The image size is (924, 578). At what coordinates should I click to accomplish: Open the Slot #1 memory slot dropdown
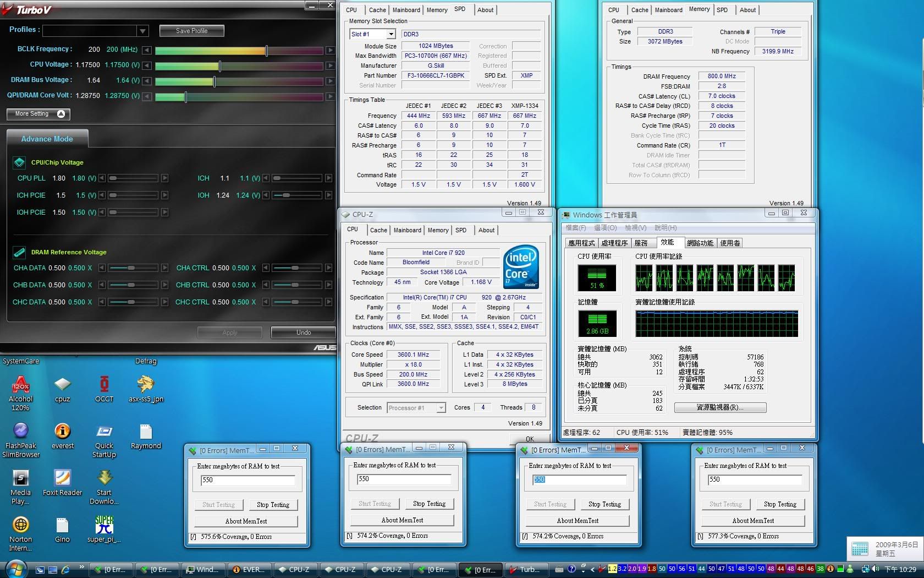point(391,34)
